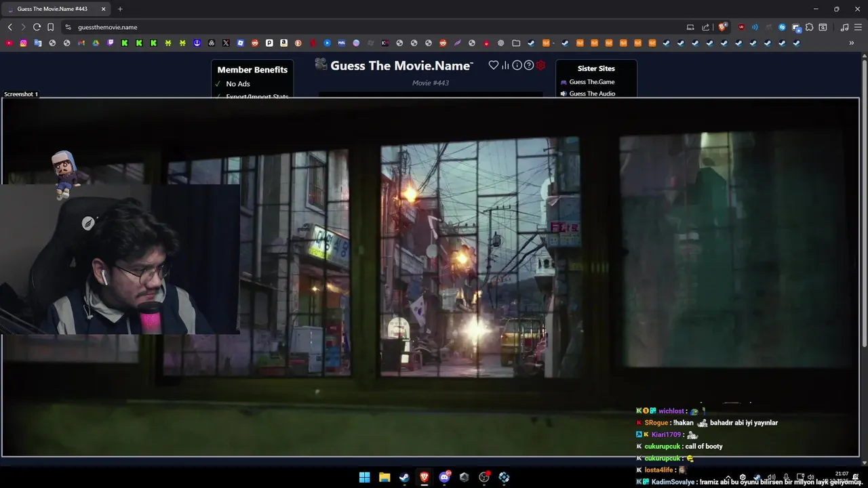Click the heart icon beside the site title
The width and height of the screenshot is (868, 488).
click(x=494, y=65)
